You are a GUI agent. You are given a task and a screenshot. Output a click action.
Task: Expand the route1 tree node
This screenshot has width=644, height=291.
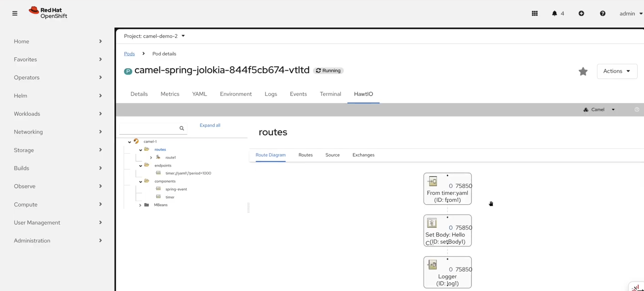point(151,157)
